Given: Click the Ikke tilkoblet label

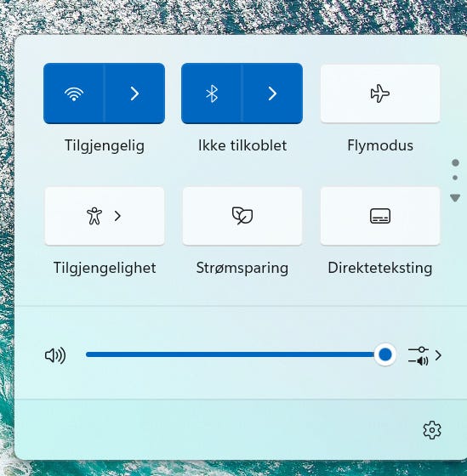Looking at the screenshot, I should [242, 145].
